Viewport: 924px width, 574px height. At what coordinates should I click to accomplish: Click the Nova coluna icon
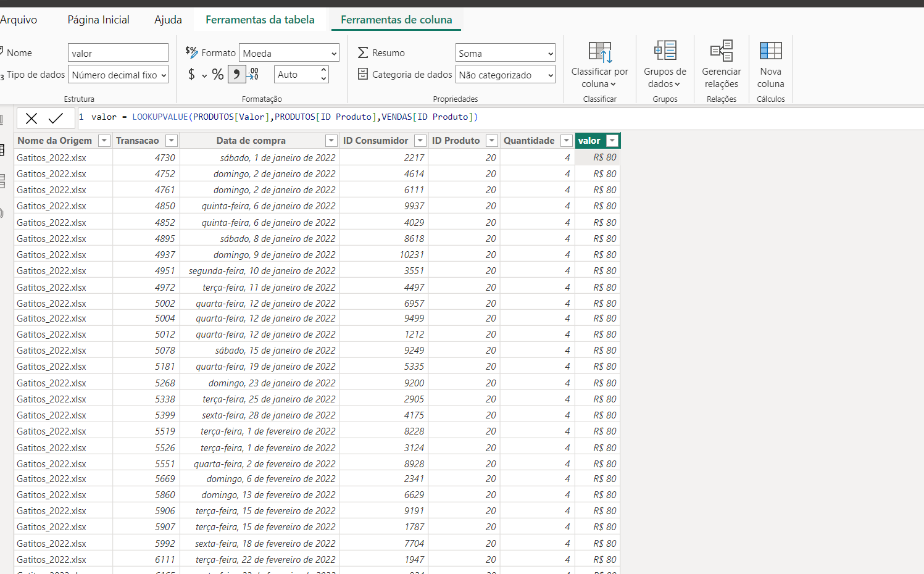[771, 51]
